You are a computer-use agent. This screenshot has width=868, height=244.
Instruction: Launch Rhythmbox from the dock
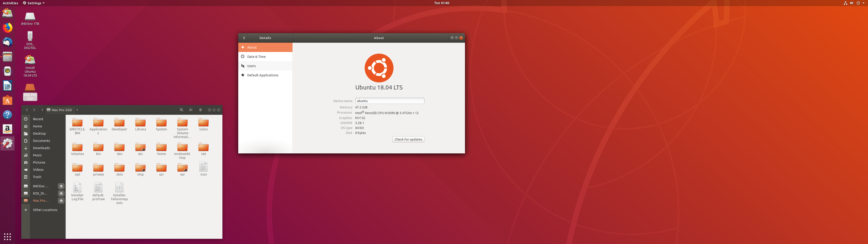7,71
